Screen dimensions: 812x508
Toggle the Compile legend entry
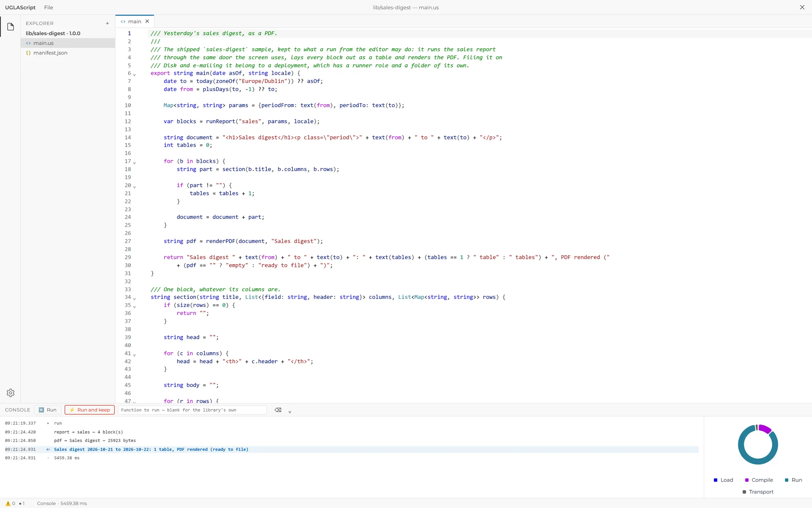[x=759, y=480]
